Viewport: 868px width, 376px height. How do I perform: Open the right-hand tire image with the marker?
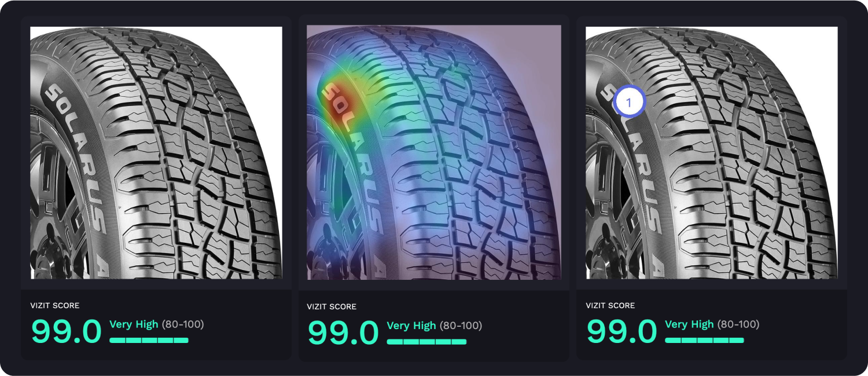pyautogui.click(x=712, y=153)
